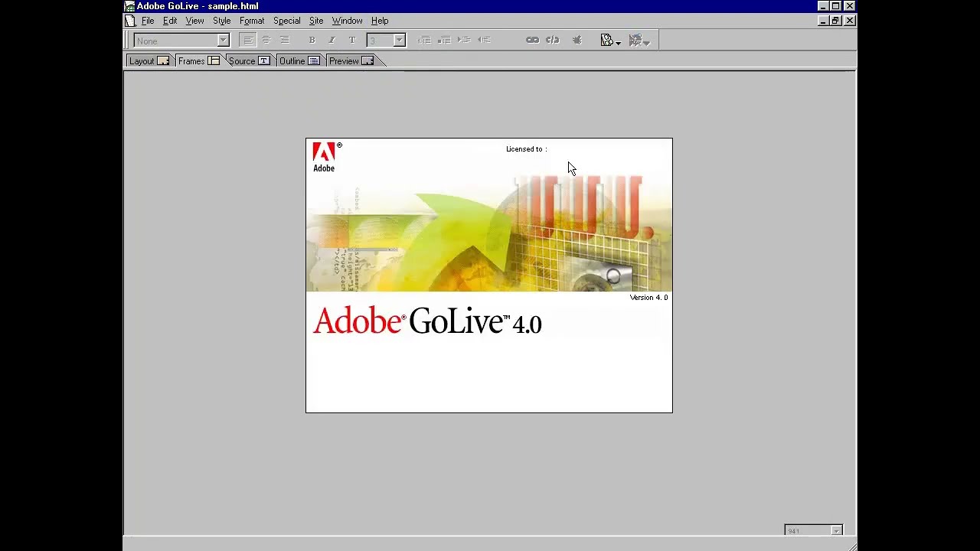
Task: Click the document icon beside File menu
Action: 130,21
